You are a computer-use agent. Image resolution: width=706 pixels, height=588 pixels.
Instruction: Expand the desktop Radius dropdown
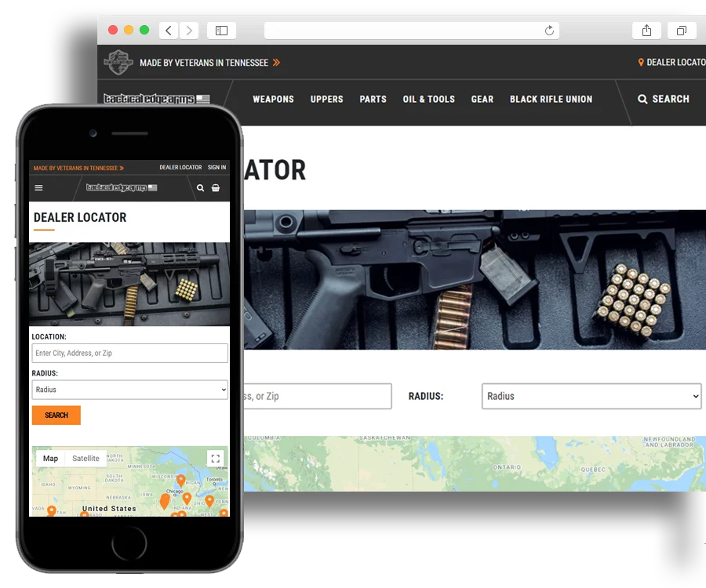click(x=591, y=396)
